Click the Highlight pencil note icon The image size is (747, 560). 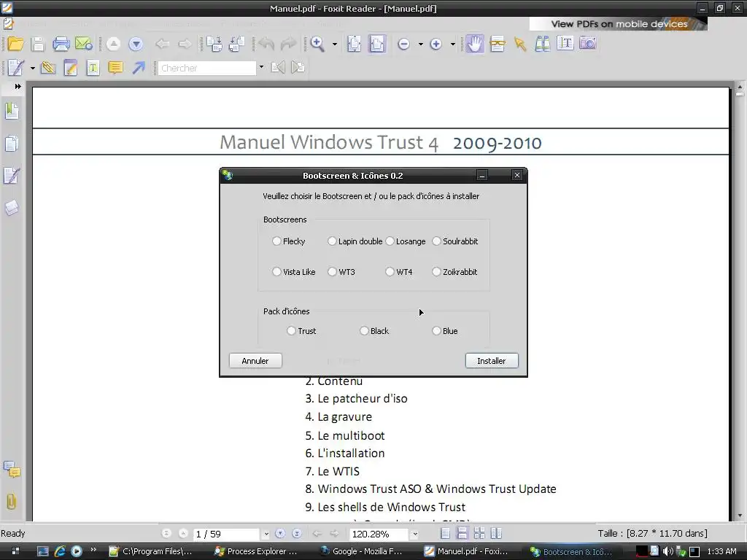click(71, 68)
